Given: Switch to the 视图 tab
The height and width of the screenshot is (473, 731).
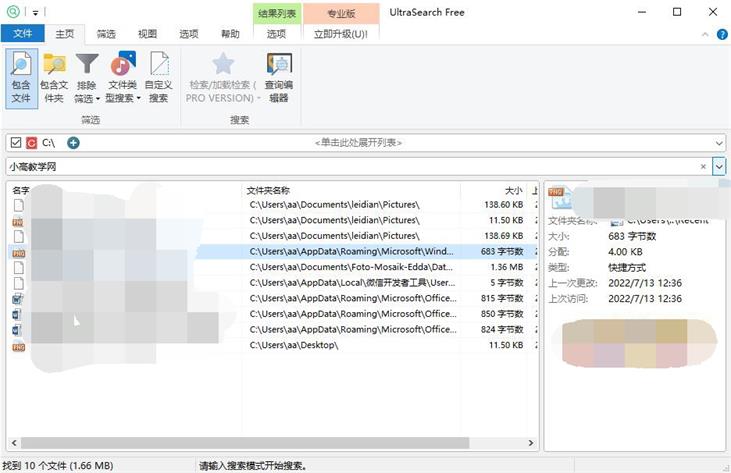Looking at the screenshot, I should coord(147,34).
